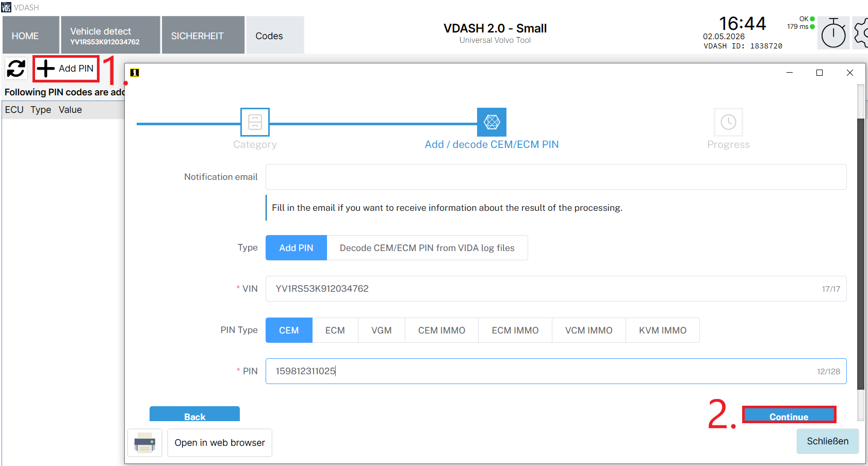The height and width of the screenshot is (466, 868).
Task: Open the stopwatch timer icon
Action: pyautogui.click(x=833, y=34)
